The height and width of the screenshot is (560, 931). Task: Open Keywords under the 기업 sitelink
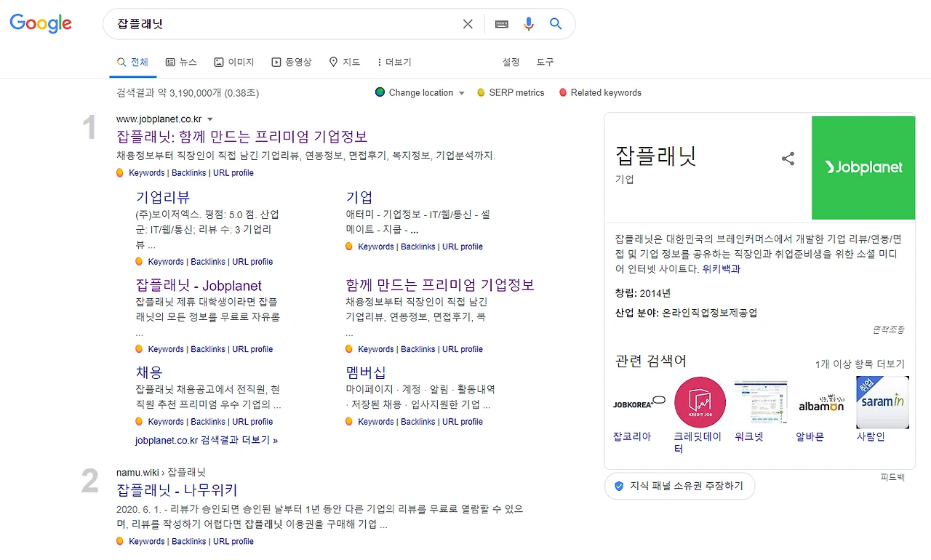[x=376, y=247]
